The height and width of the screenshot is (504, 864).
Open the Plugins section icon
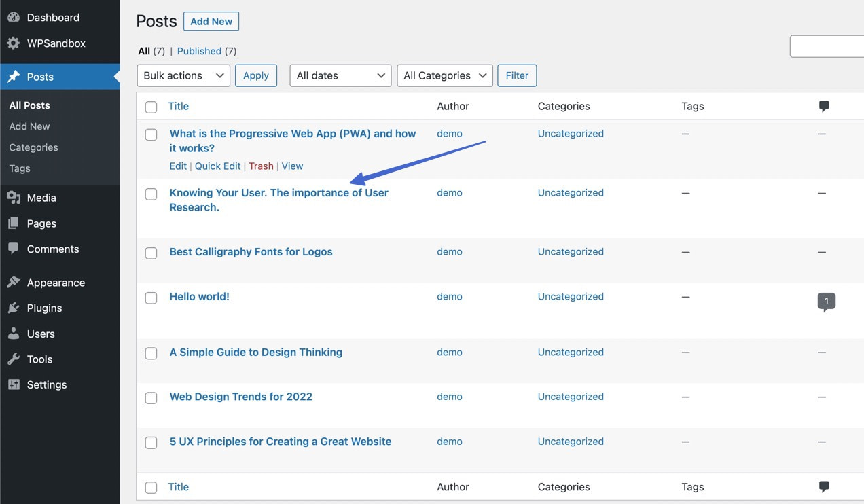pyautogui.click(x=14, y=308)
